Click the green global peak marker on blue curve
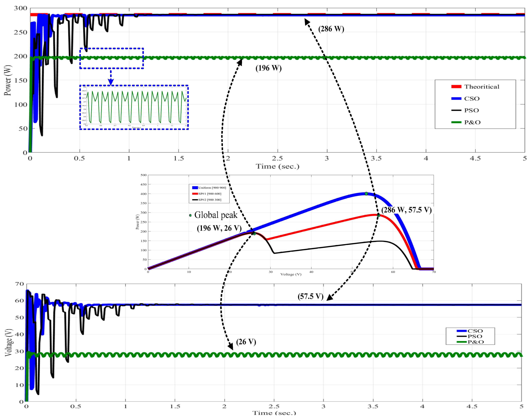The image size is (531, 420). 366,194
